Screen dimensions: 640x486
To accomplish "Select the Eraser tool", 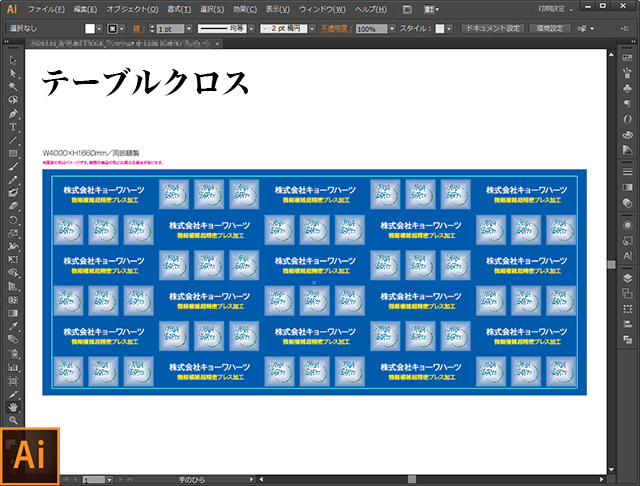I will click(13, 206).
